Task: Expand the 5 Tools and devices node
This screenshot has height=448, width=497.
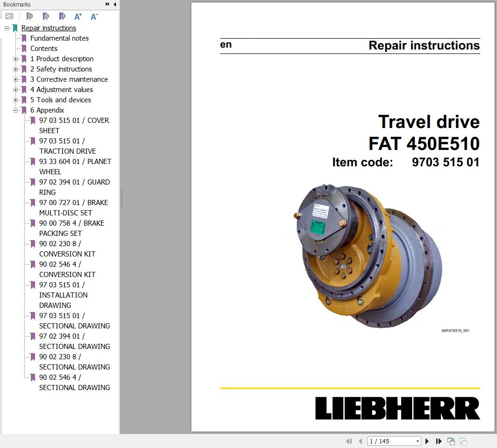Action: tap(15, 100)
